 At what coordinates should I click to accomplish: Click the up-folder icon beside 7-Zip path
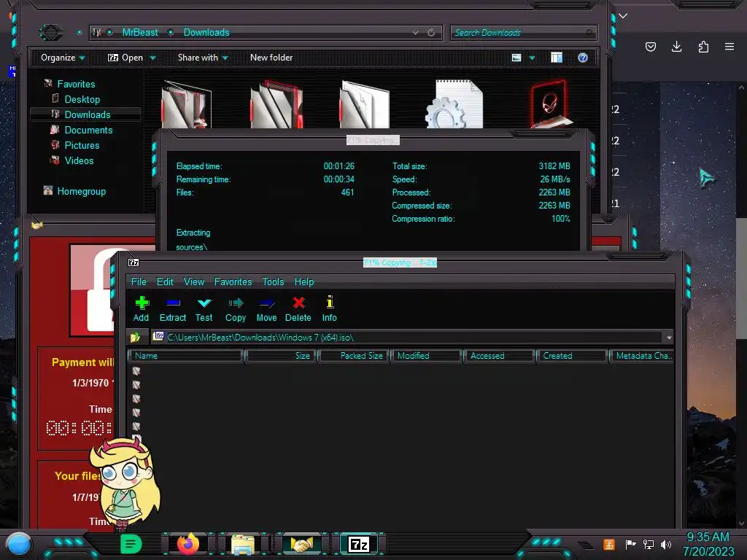(135, 337)
